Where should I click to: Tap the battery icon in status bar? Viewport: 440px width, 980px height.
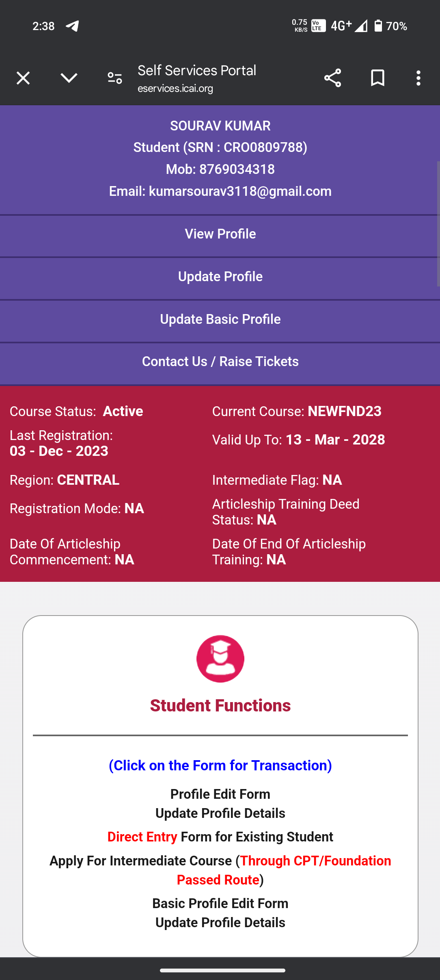coord(378,26)
